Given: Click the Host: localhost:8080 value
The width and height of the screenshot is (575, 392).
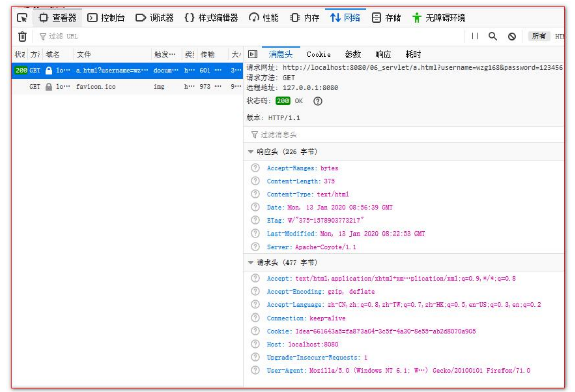Looking at the screenshot, I should point(313,344).
